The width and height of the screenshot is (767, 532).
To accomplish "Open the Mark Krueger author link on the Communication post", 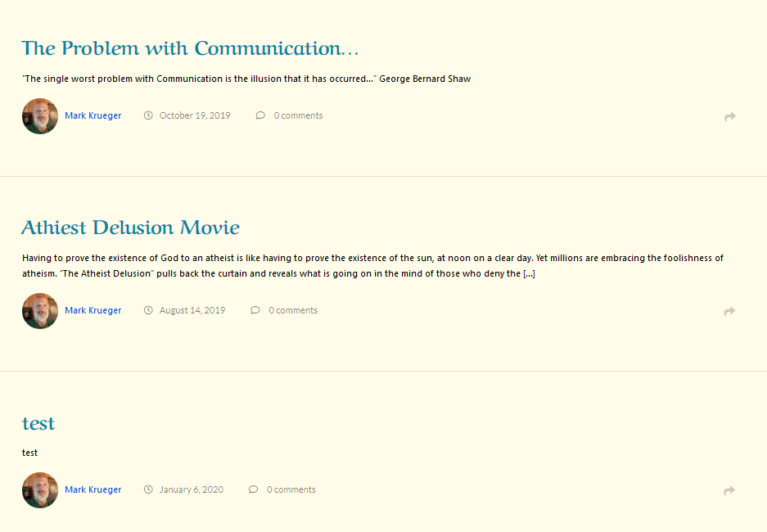I will (93, 116).
